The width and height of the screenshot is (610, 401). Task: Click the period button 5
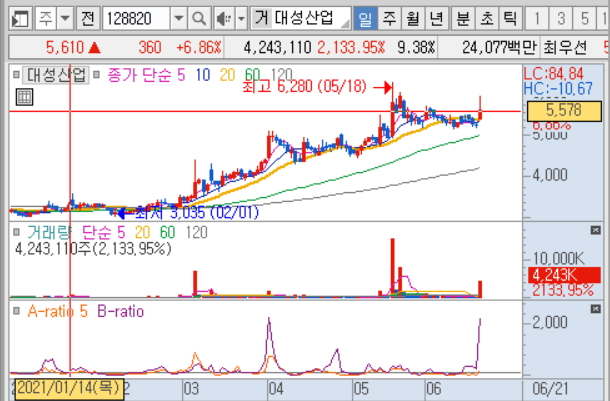[x=584, y=18]
